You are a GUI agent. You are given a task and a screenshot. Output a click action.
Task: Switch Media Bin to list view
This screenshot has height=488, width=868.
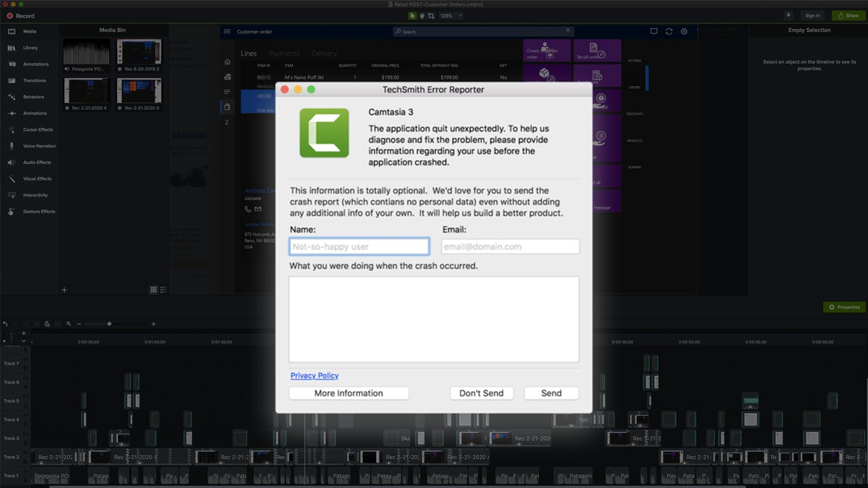(163, 290)
